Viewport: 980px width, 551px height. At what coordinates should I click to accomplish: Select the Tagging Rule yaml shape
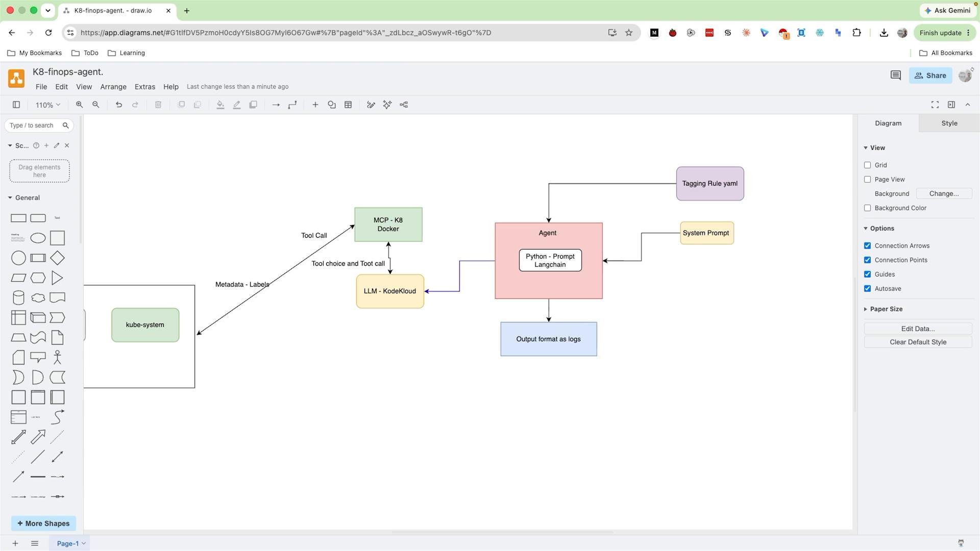click(709, 184)
